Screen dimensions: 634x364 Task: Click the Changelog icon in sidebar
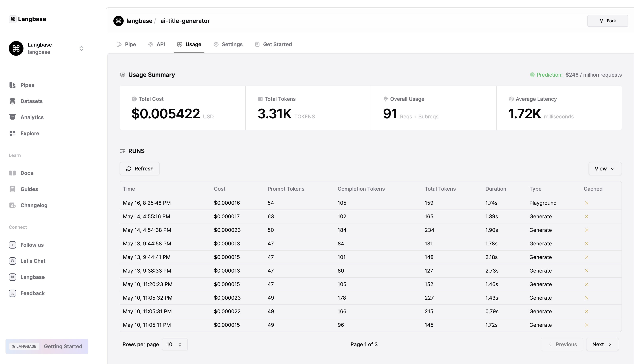[x=12, y=205]
